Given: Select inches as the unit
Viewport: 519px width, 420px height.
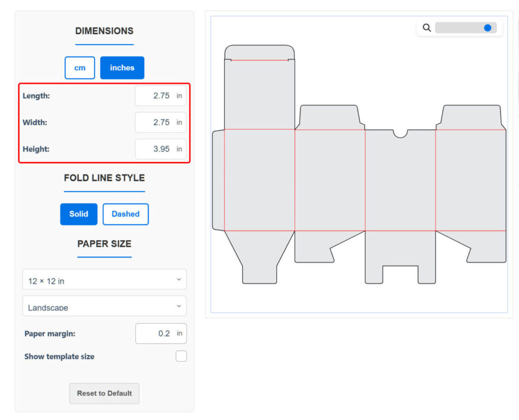Looking at the screenshot, I should click(122, 68).
